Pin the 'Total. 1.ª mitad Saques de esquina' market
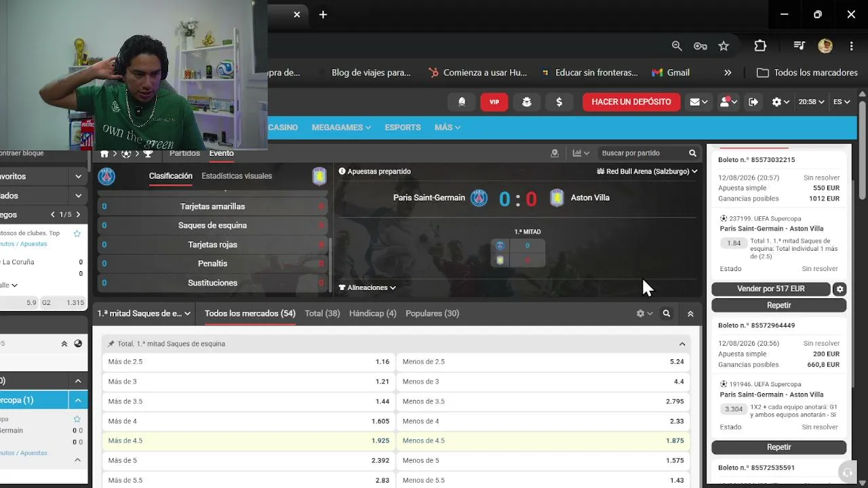Screen dimensions: 868x488 click(111, 344)
